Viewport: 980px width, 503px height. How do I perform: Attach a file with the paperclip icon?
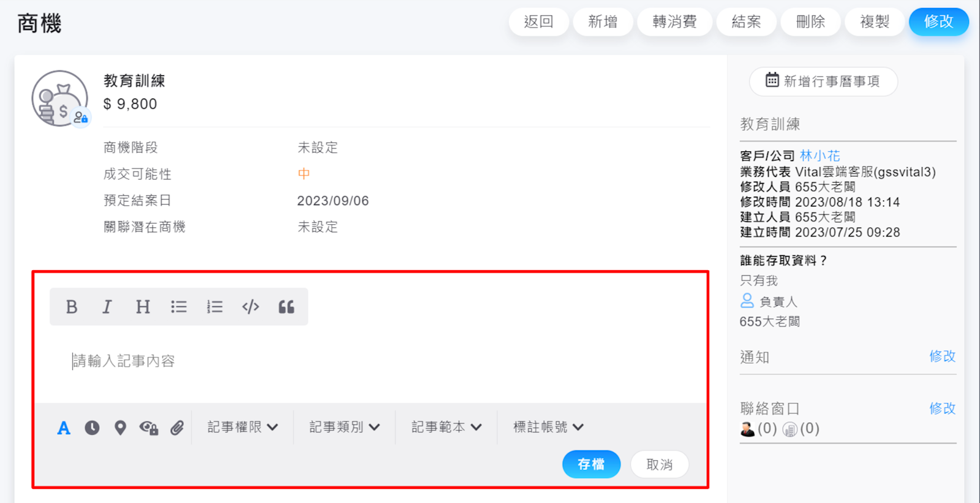pyautogui.click(x=177, y=428)
